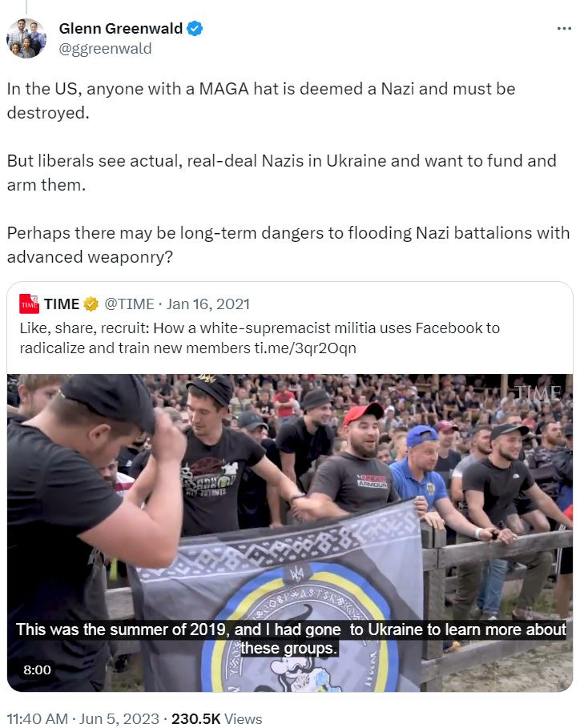Image resolution: width=580 pixels, height=728 pixels.
Task: Click the paragraph about long-term dangers
Action: pyautogui.click(x=288, y=245)
